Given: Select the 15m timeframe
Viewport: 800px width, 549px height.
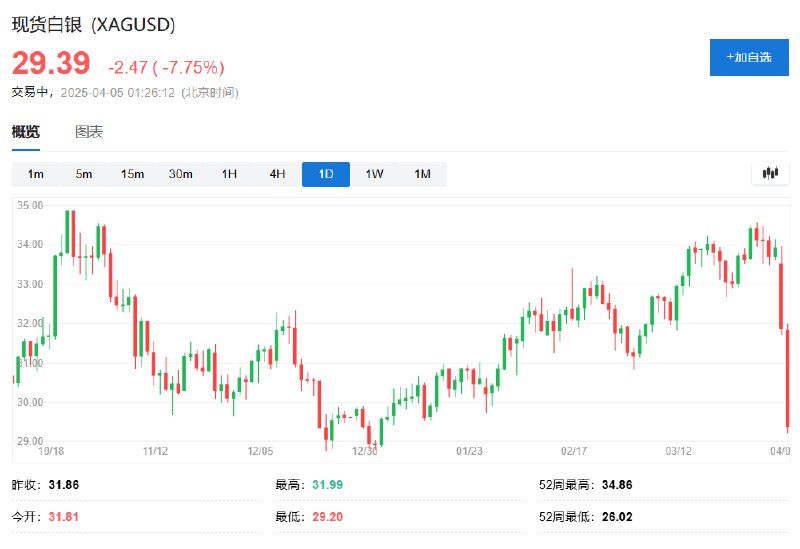Looking at the screenshot, I should 132,174.
